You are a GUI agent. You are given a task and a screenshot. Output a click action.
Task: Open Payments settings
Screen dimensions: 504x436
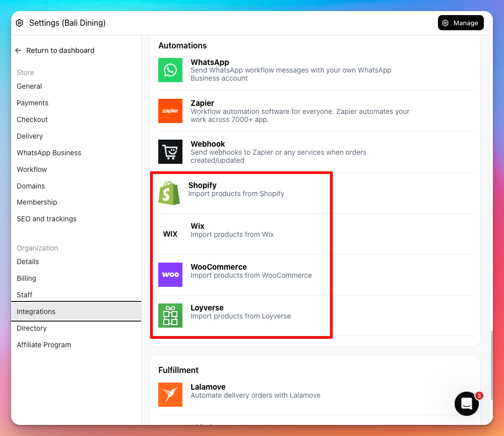(x=32, y=103)
